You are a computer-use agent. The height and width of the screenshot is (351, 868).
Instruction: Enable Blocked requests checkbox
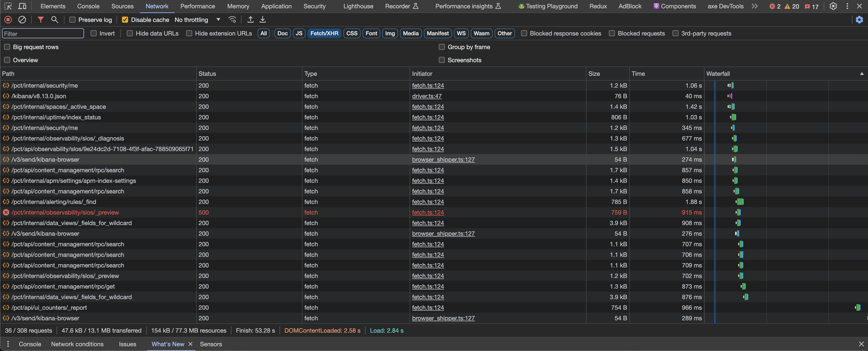pyautogui.click(x=612, y=33)
